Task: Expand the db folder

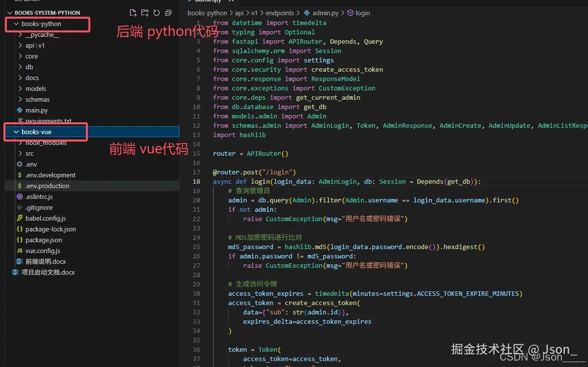Action: point(20,67)
